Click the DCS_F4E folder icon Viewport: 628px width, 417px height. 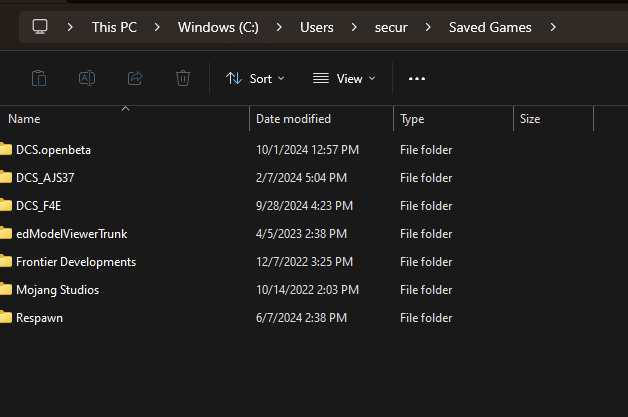pyautogui.click(x=6, y=205)
